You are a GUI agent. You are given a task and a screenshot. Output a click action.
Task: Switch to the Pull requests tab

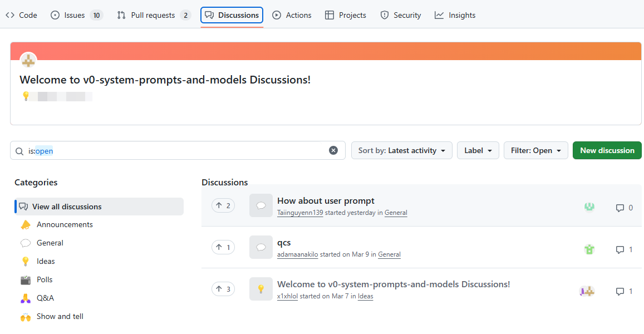pos(153,15)
